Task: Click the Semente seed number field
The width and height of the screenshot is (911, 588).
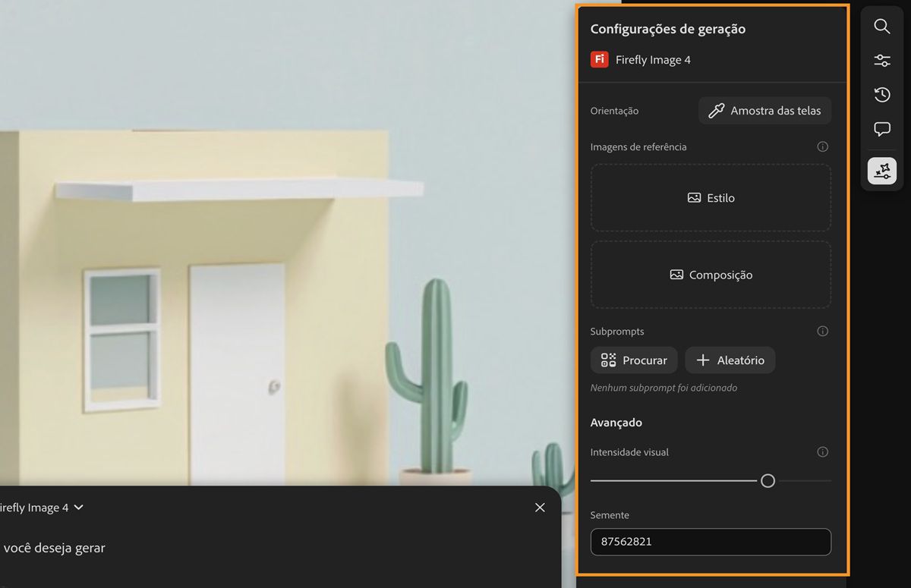Action: point(711,542)
